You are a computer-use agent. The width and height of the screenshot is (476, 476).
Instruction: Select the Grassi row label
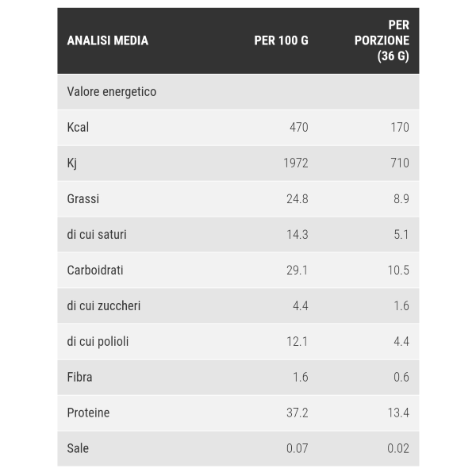(x=83, y=199)
